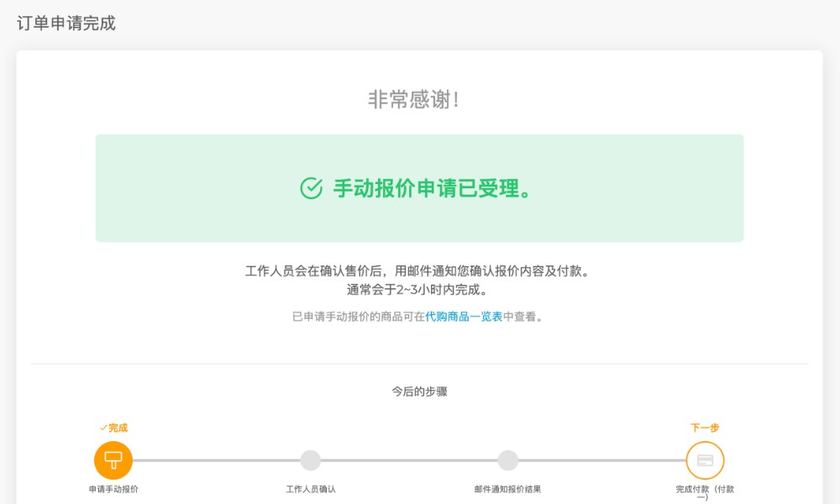840x504 pixels.
Task: Click the 通常会于2~3小时内完成 notice text
Action: (x=419, y=290)
